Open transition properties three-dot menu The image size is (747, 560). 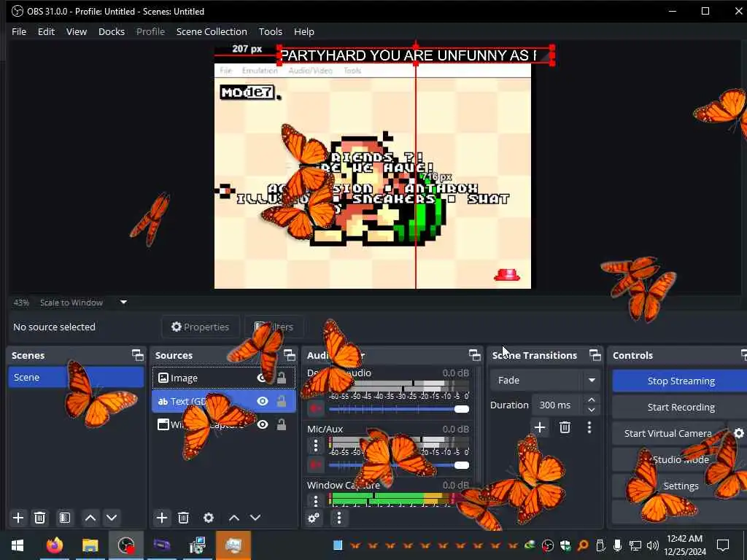(589, 427)
